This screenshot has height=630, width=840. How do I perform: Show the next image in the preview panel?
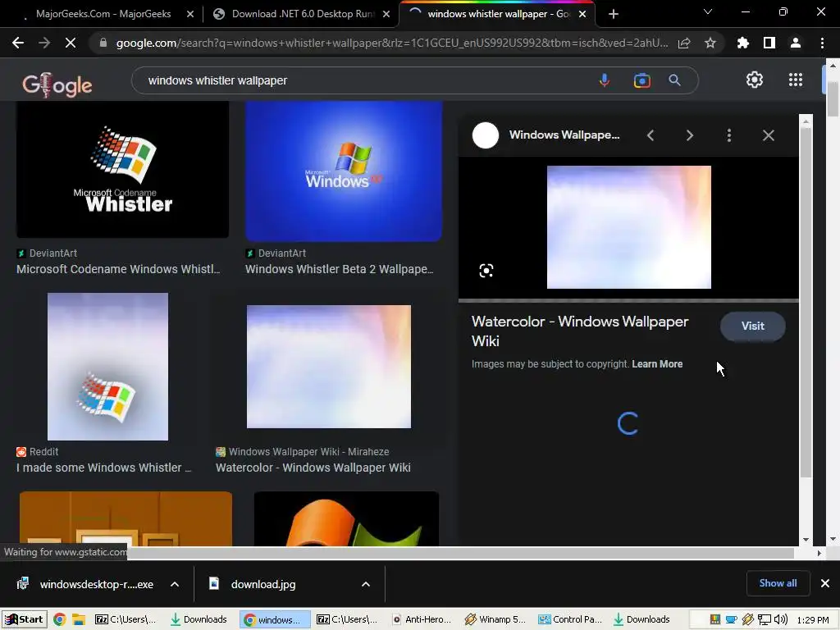(x=689, y=135)
